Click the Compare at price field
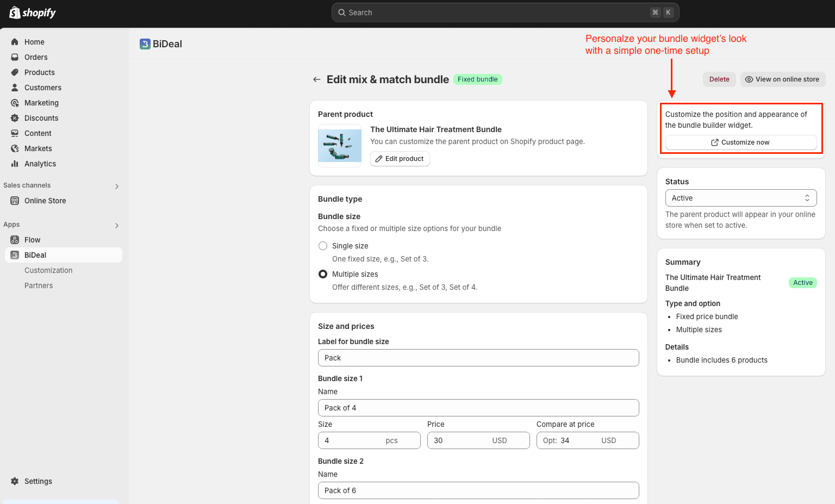Viewport: 835px width, 504px height. tap(588, 440)
